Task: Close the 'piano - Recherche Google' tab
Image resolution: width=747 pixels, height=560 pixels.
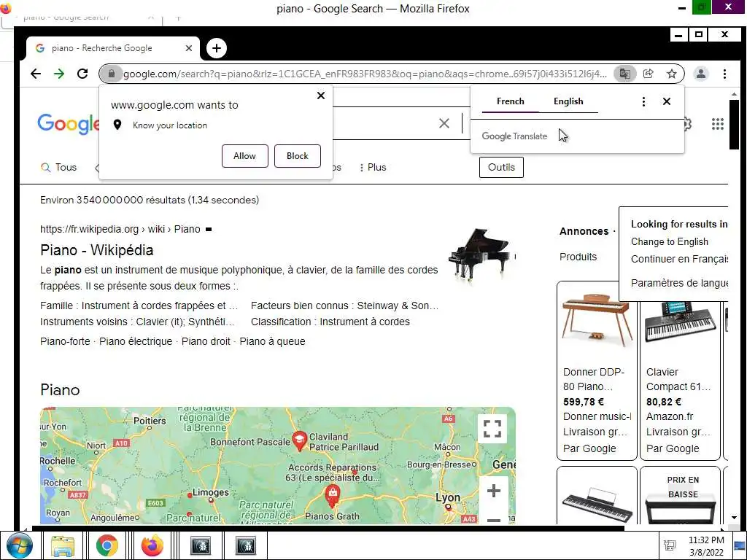Action: point(189,48)
